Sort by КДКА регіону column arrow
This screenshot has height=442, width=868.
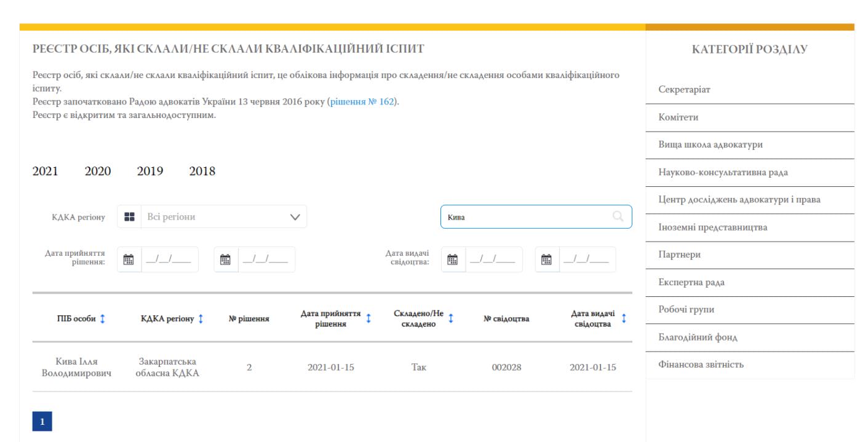click(201, 318)
